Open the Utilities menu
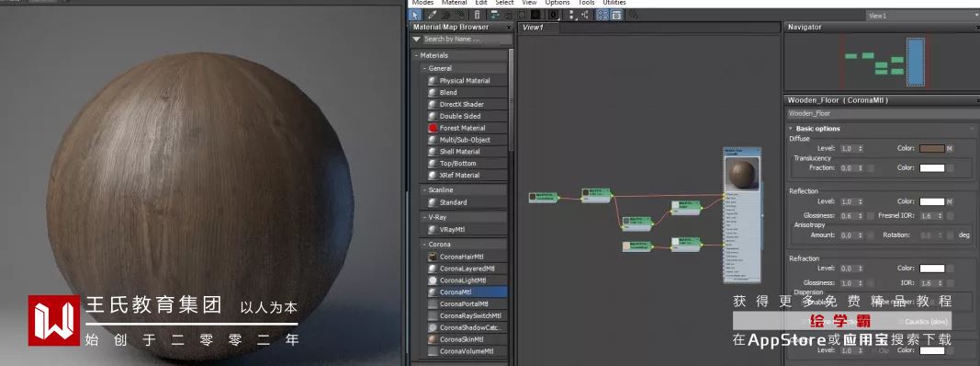980x366 pixels. coord(614,3)
